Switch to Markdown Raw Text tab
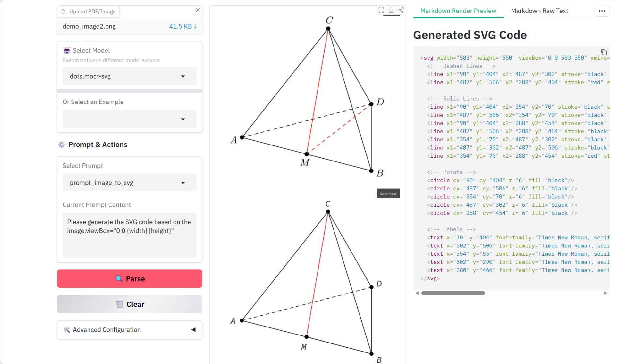The image size is (635, 364). point(539,11)
